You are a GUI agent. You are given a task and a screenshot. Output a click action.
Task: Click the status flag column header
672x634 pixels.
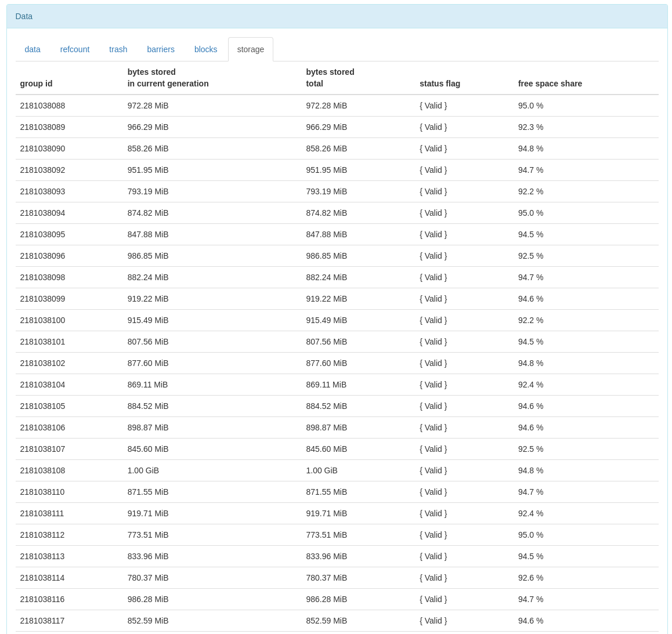point(439,84)
